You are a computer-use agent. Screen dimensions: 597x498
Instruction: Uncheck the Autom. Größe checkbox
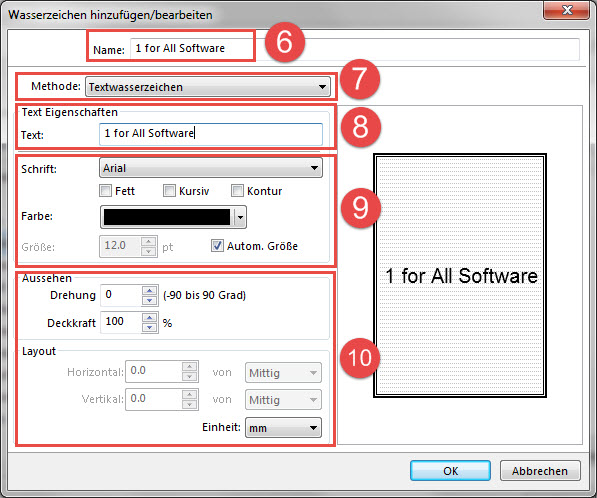tap(217, 246)
